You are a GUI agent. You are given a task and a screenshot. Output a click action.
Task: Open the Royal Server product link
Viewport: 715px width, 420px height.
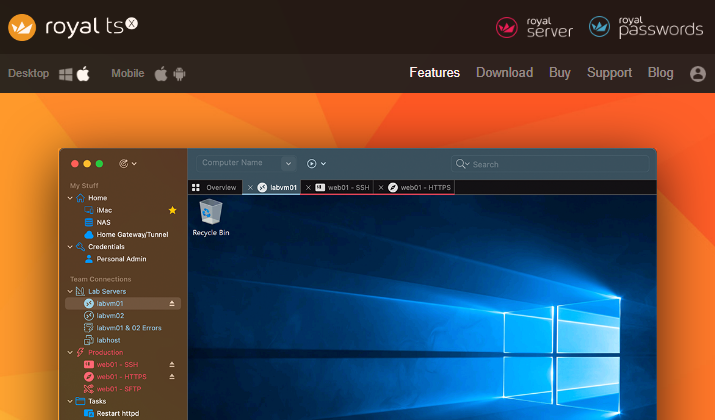pyautogui.click(x=534, y=27)
